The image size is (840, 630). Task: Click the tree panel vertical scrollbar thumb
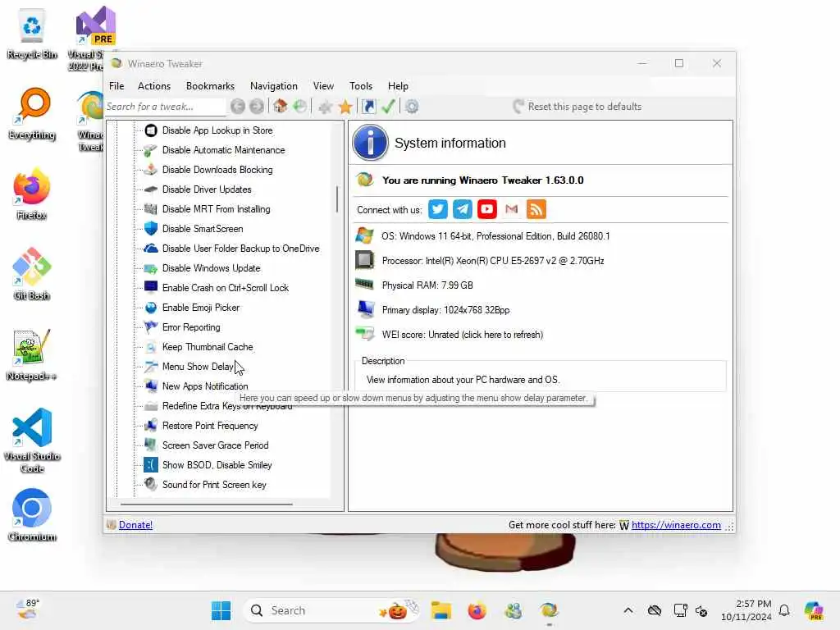coord(337,199)
